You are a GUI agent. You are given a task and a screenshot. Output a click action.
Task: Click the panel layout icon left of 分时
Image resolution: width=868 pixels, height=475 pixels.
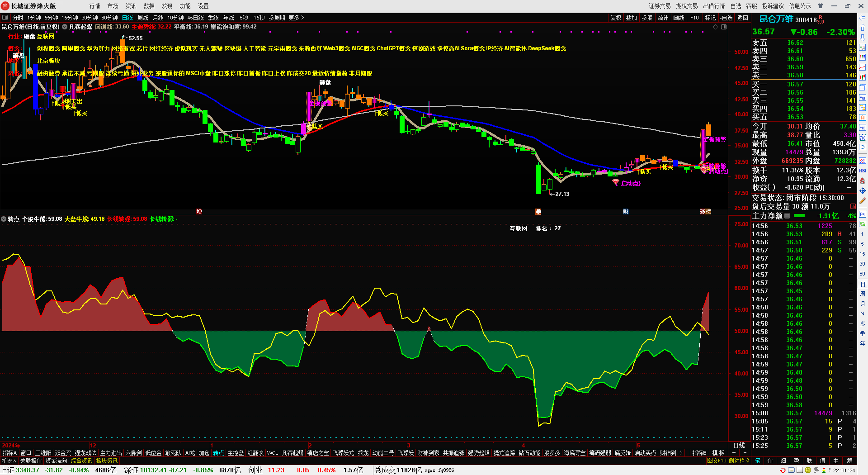(5, 18)
